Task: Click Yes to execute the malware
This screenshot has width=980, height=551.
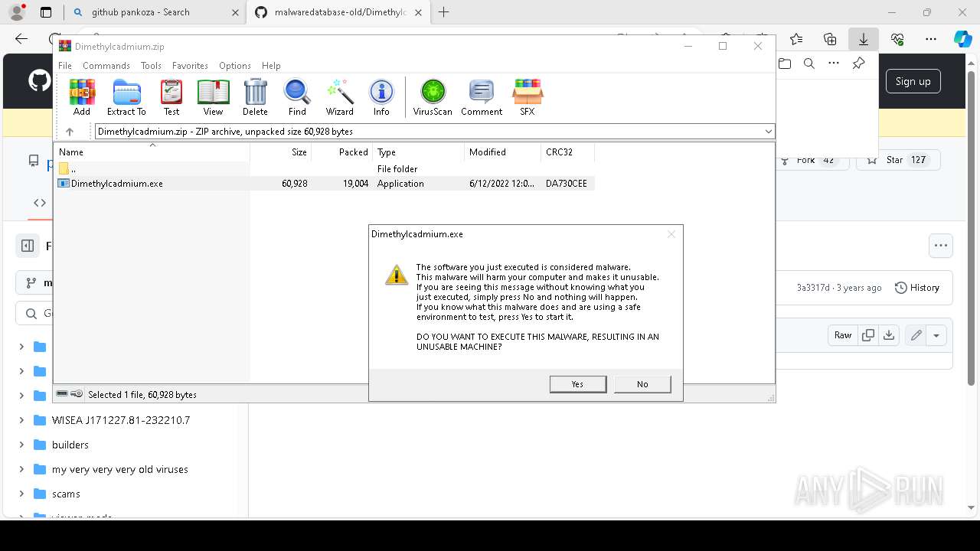Action: [578, 384]
